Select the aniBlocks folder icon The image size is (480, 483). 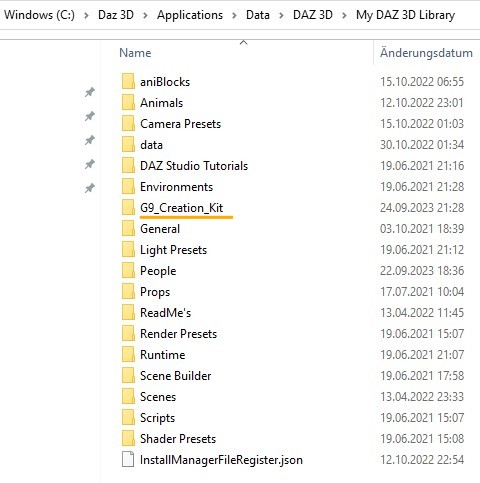click(128, 82)
